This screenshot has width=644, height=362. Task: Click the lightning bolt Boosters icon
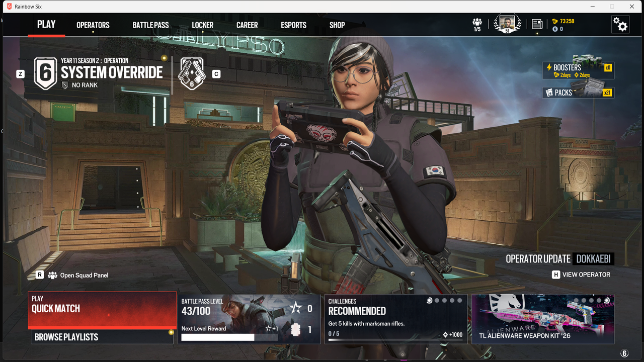[549, 67]
